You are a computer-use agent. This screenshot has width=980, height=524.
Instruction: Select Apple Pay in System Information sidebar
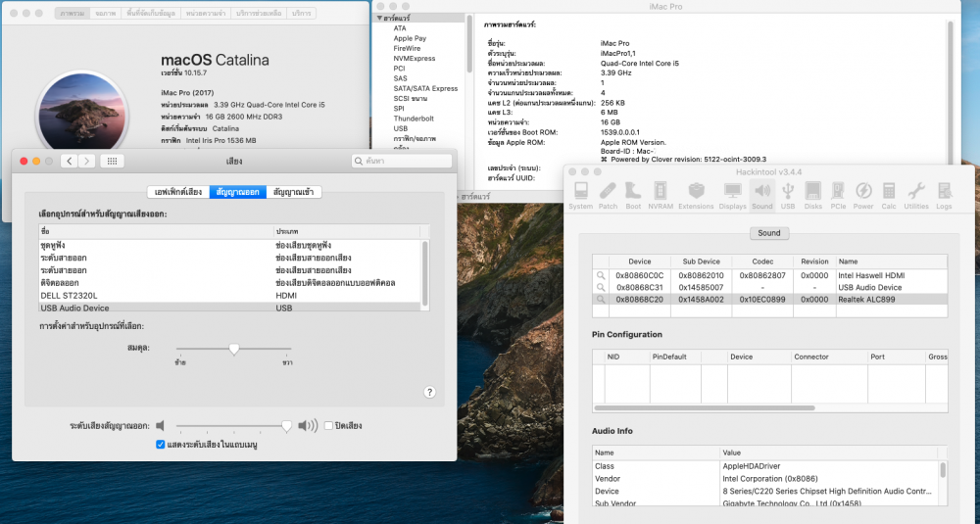click(x=410, y=38)
